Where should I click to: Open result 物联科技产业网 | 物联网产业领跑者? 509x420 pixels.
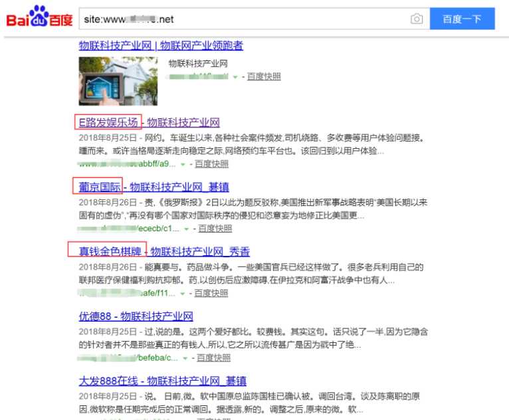pos(161,45)
